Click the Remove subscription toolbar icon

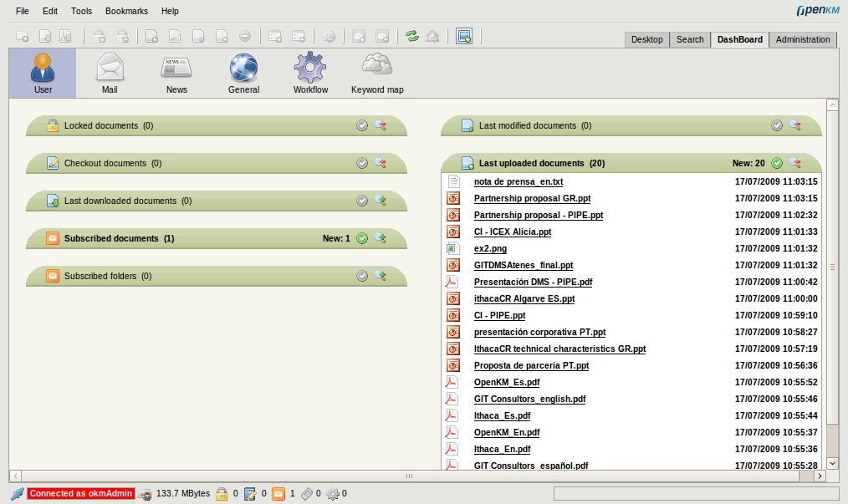pos(382,36)
